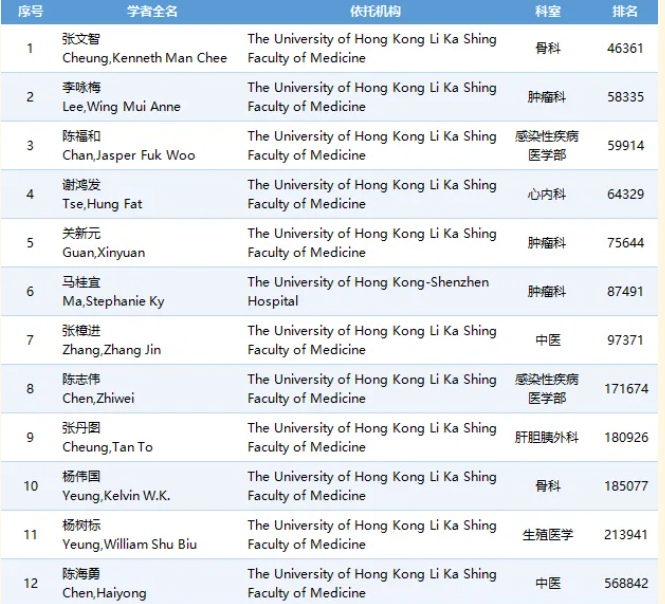The height and width of the screenshot is (604, 665).
Task: Select the 生殖医学 department cell
Action: click(547, 535)
